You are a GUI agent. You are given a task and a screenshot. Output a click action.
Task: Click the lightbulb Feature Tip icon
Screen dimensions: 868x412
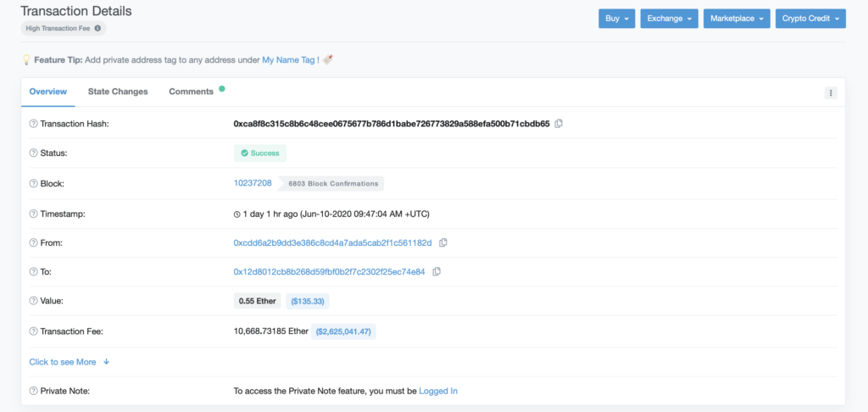point(26,60)
